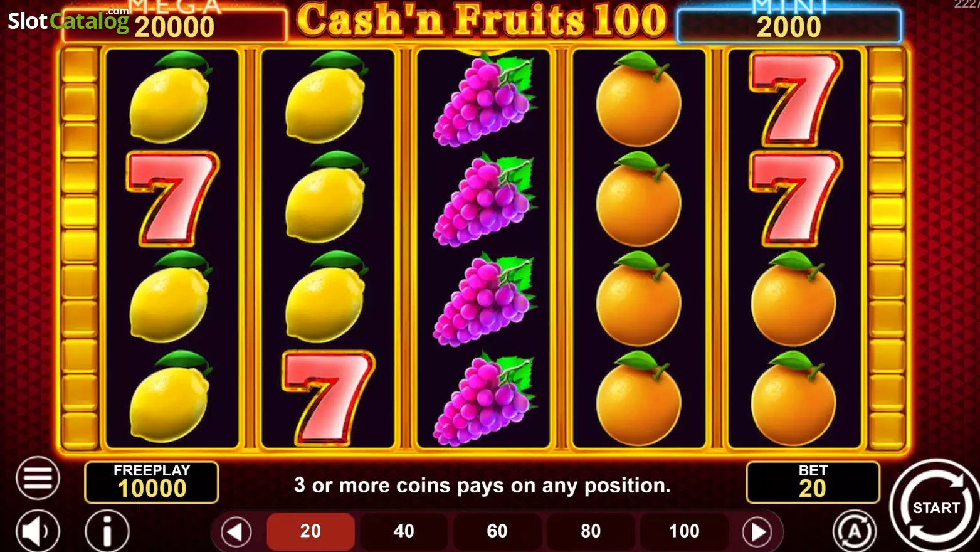
Task: Show previous bet options with left arrow
Action: pyautogui.click(x=236, y=532)
